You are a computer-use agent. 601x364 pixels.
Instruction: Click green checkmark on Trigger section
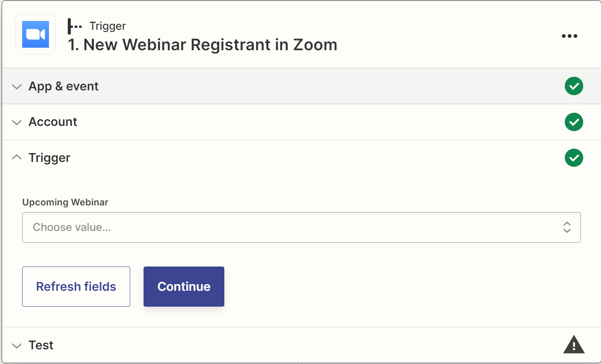pyautogui.click(x=574, y=158)
